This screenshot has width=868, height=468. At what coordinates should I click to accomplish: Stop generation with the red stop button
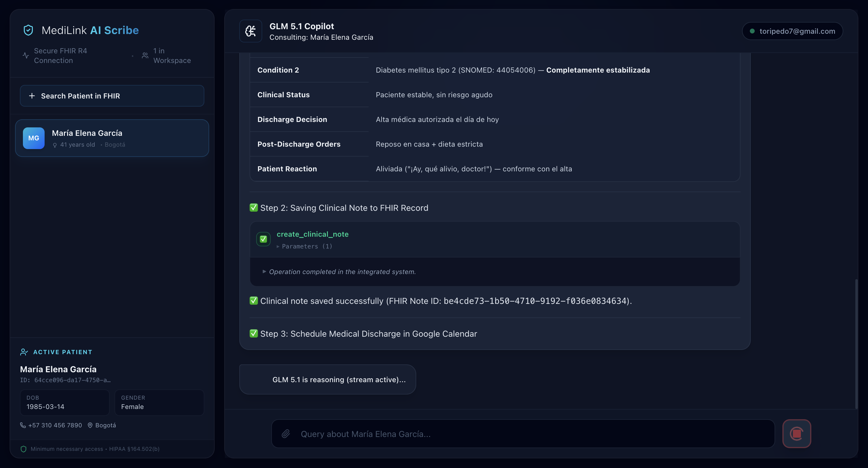coord(796,434)
